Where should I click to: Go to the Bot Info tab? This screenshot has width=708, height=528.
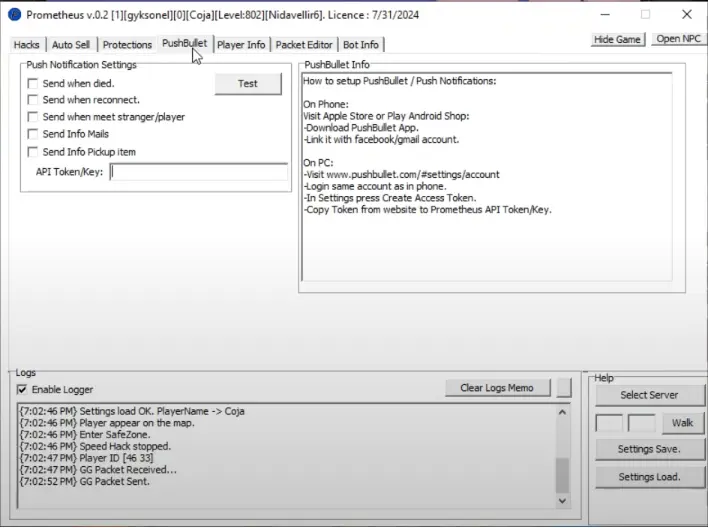click(x=361, y=45)
